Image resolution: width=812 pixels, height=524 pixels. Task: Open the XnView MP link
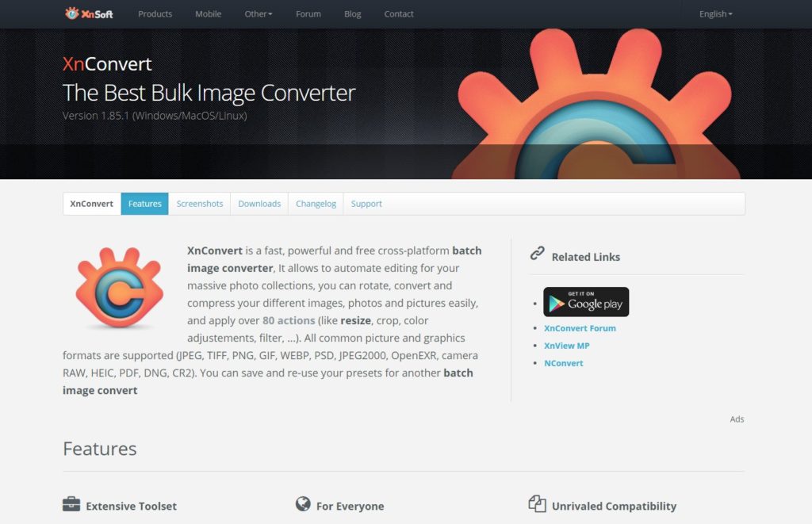(x=566, y=346)
